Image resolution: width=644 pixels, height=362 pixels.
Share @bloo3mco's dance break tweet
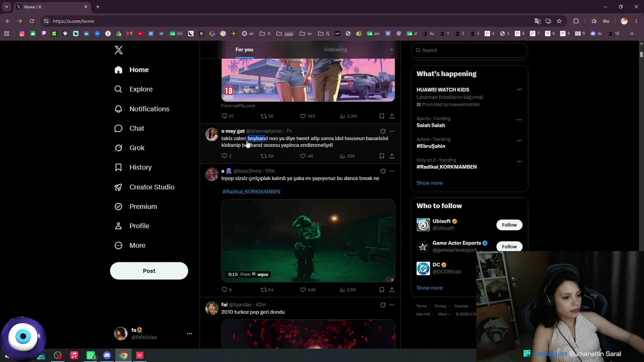(x=392, y=290)
